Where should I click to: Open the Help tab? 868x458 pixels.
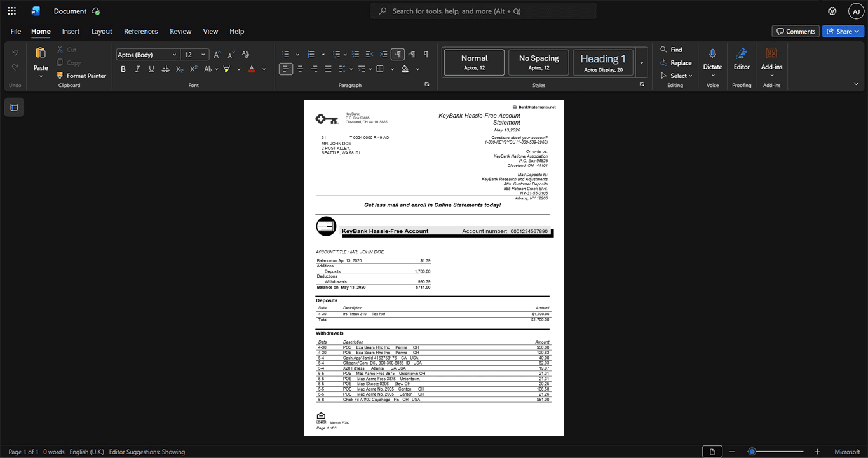tap(237, 31)
